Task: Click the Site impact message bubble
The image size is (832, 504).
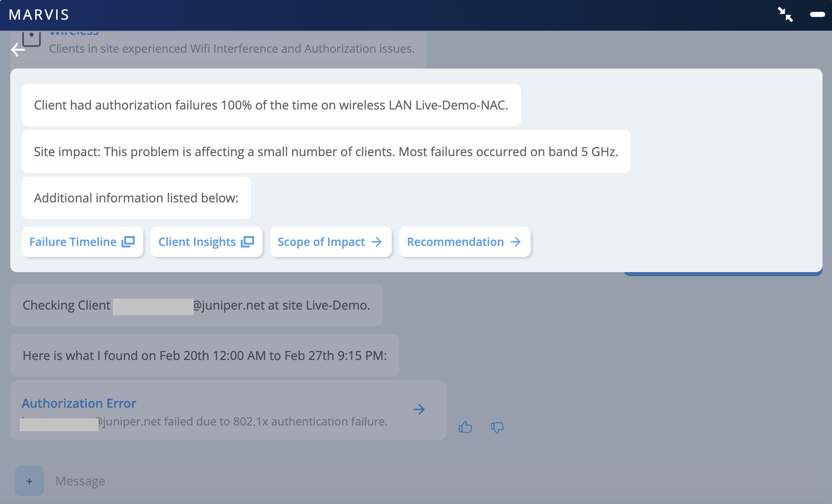Action: 326,152
